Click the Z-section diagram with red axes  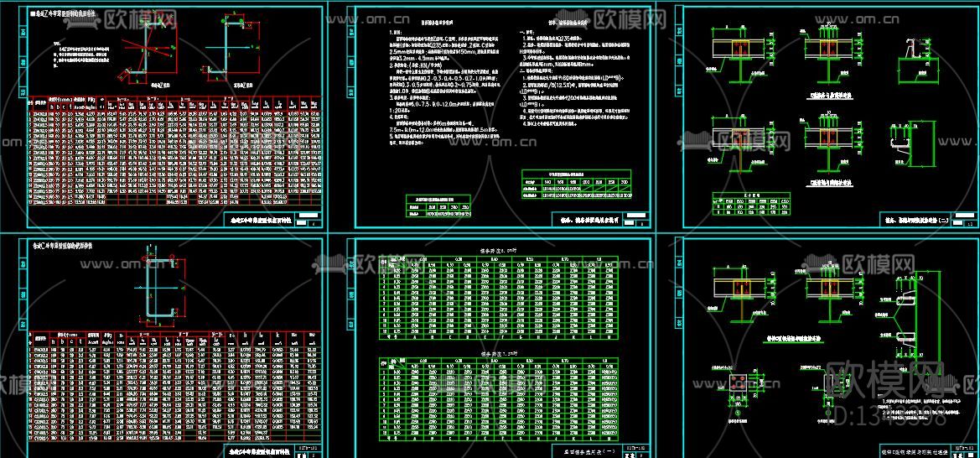153,52
